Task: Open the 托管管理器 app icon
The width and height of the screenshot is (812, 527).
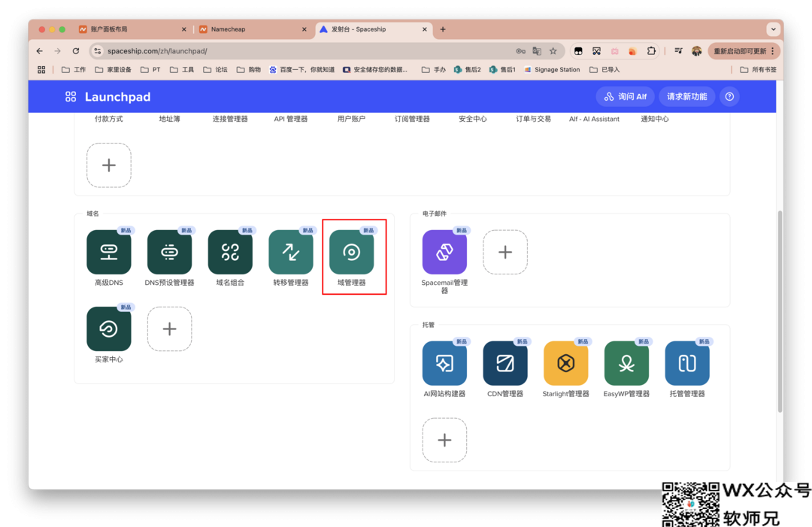Action: tap(687, 363)
